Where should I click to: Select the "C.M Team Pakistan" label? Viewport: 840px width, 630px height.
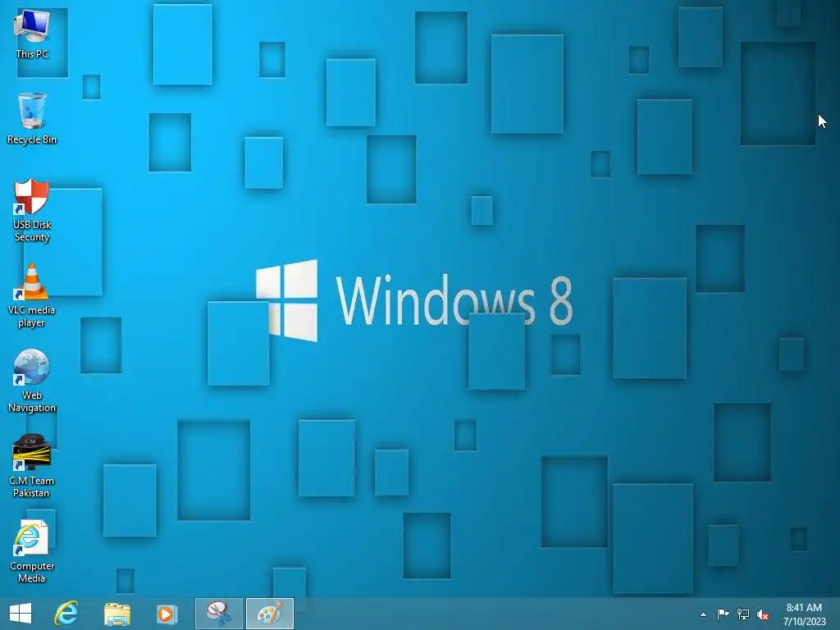coord(32,486)
